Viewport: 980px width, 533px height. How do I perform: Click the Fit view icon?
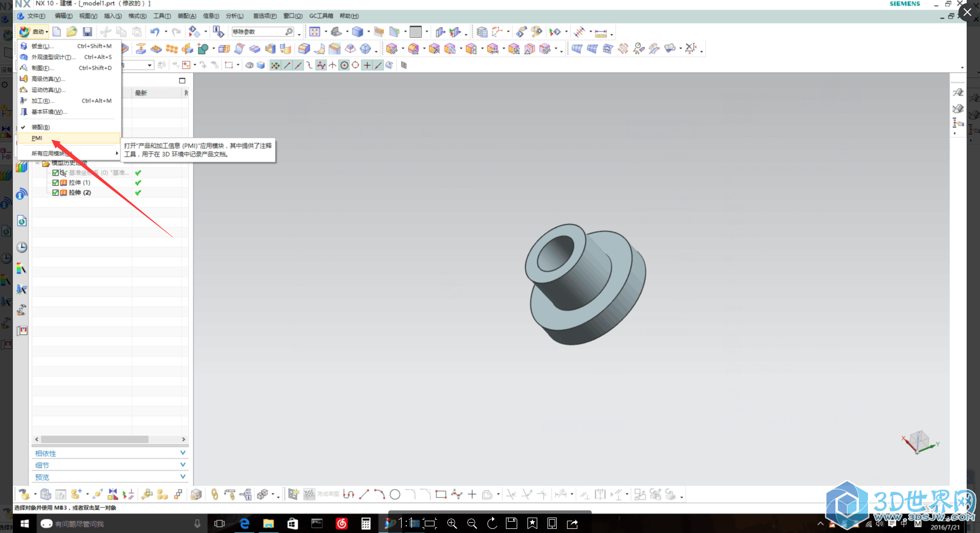[314, 32]
